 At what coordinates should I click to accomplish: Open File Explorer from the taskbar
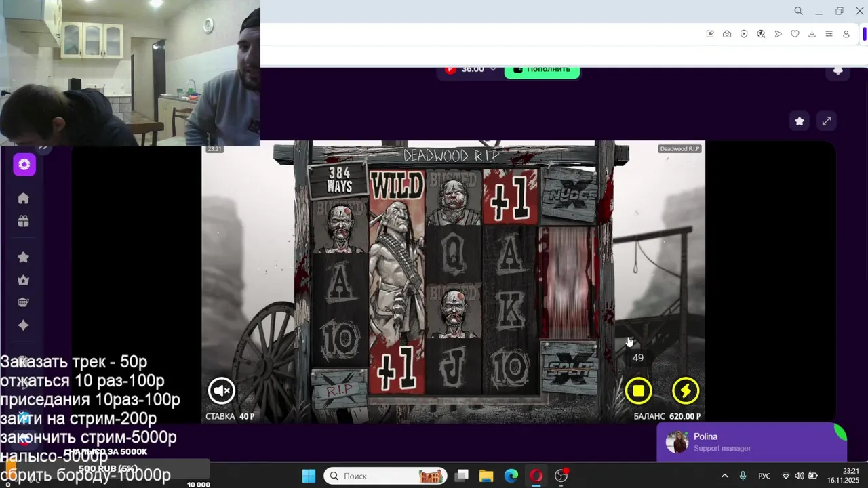pyautogui.click(x=486, y=476)
